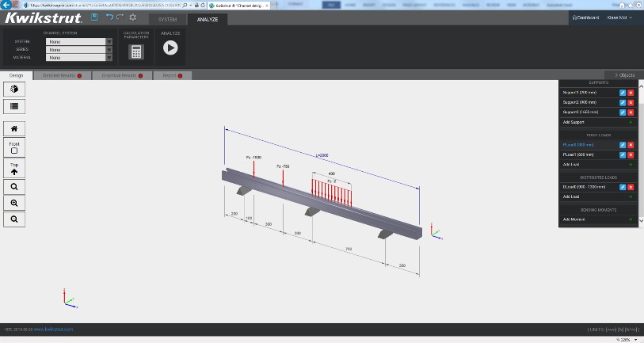Delete DLoad0 using the red X icon
This screenshot has width=644, height=343.
pos(631,187)
